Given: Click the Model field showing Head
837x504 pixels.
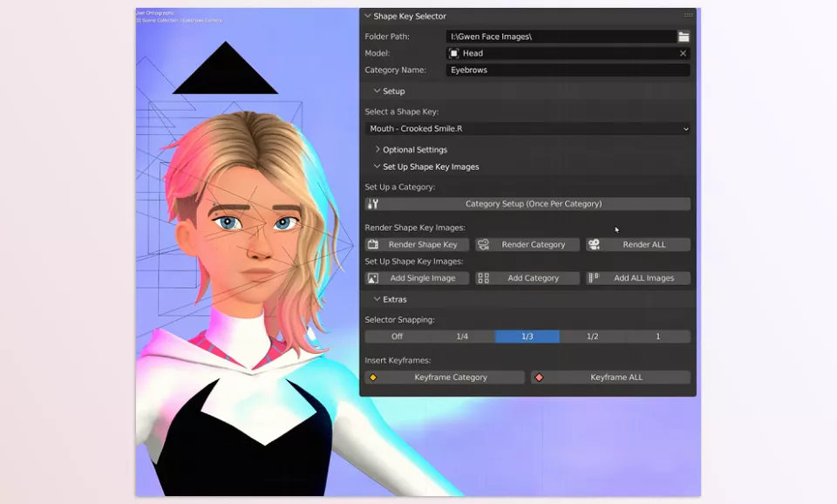Looking at the screenshot, I should click(x=568, y=53).
